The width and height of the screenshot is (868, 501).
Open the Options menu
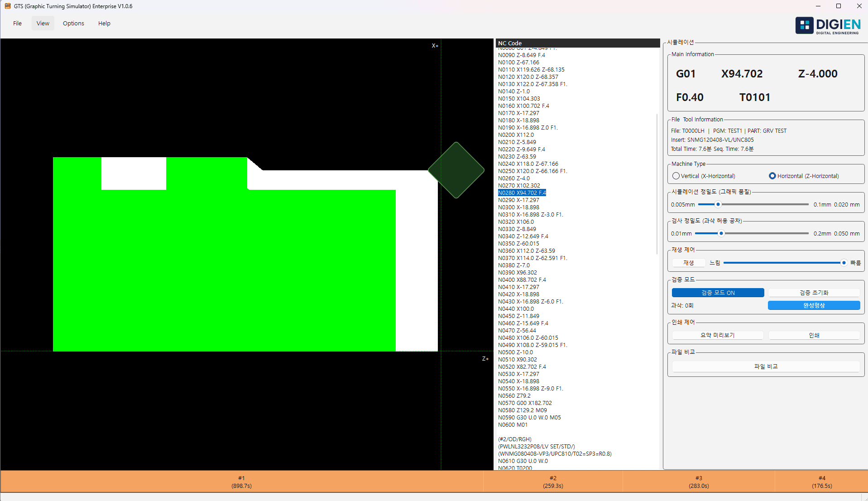[73, 23]
